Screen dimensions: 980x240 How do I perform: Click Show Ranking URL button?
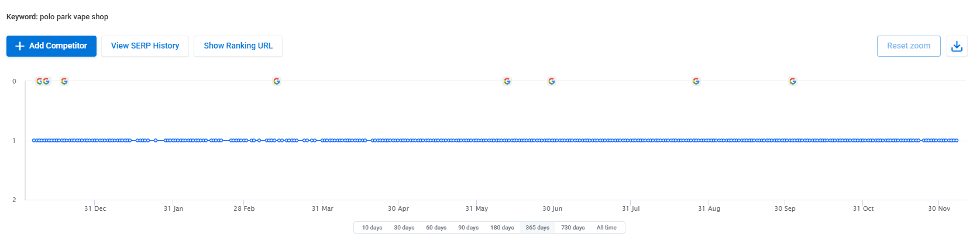click(x=238, y=46)
